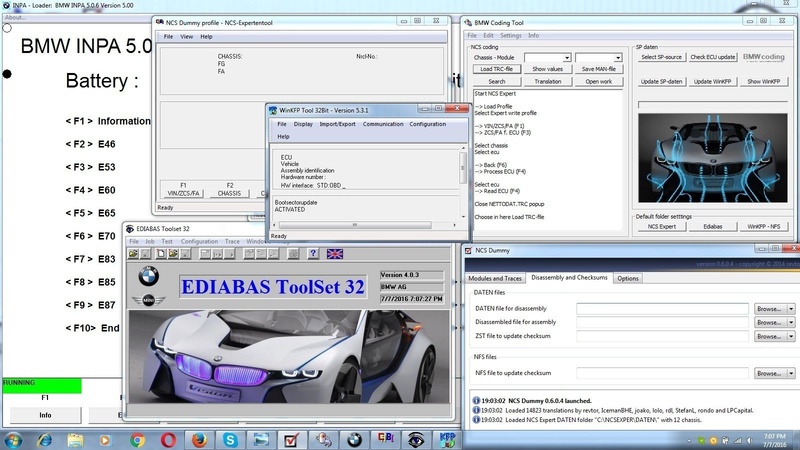Open Settings menu in BMW Coding Tool

coord(511,36)
